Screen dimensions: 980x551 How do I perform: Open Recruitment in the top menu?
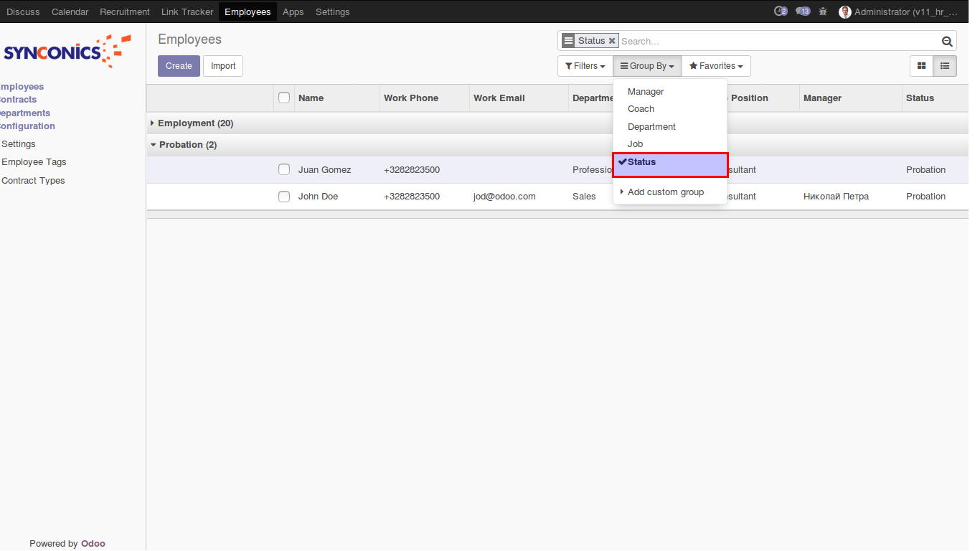125,11
